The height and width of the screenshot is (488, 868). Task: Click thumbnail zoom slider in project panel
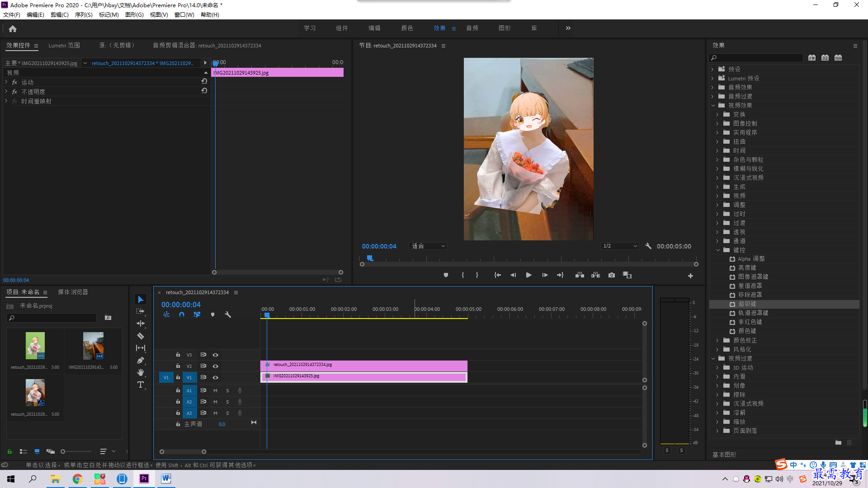76,451
